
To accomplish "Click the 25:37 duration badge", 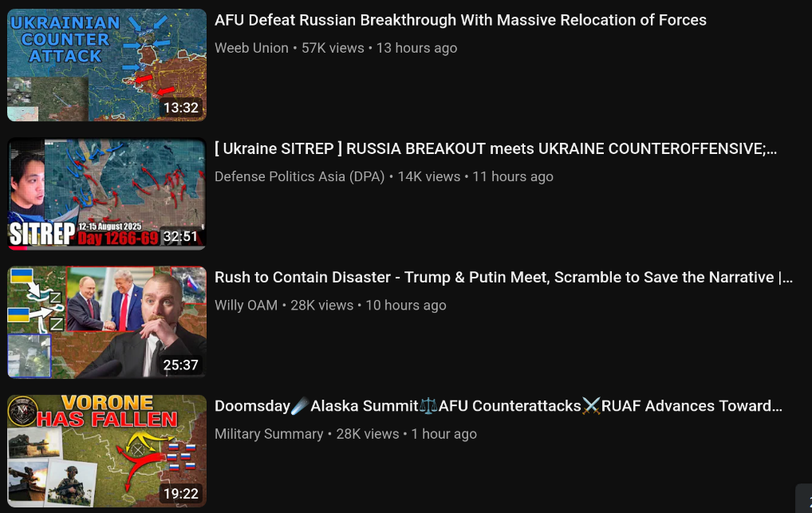I will pos(181,365).
